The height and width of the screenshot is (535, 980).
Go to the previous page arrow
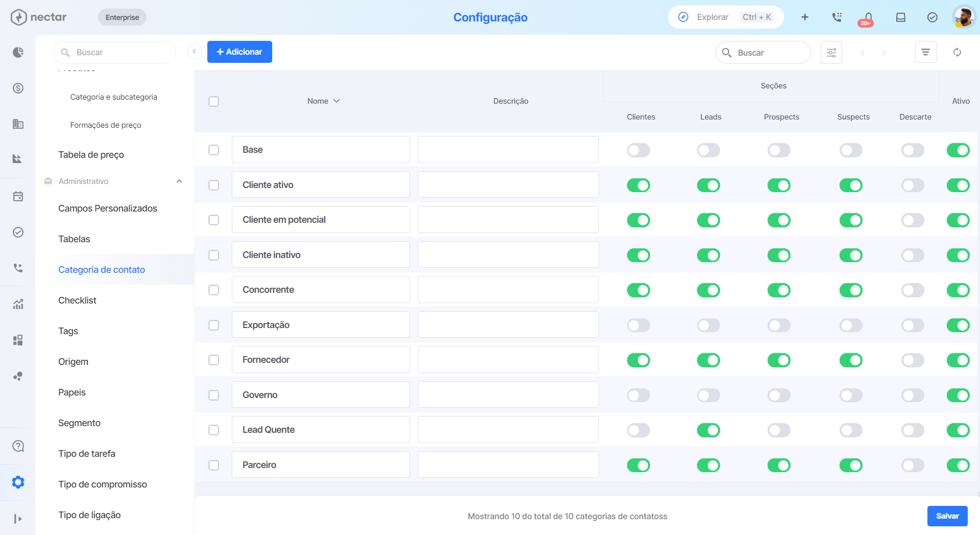[863, 53]
